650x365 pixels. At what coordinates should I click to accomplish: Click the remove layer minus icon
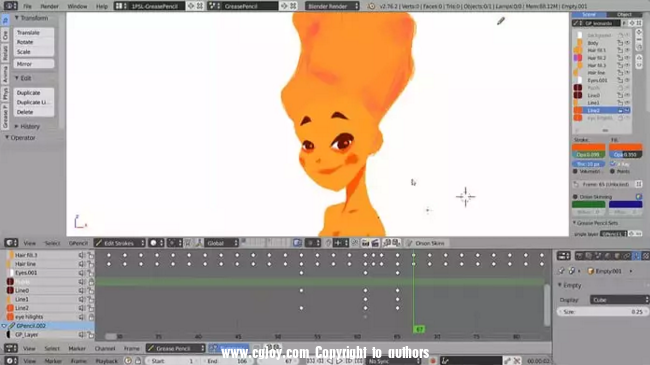click(x=639, y=40)
